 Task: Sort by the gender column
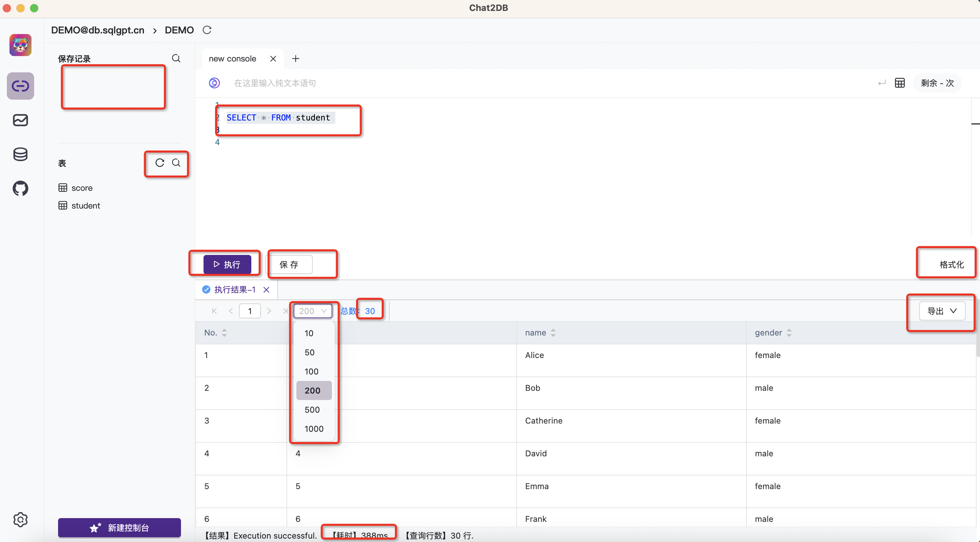tap(789, 333)
